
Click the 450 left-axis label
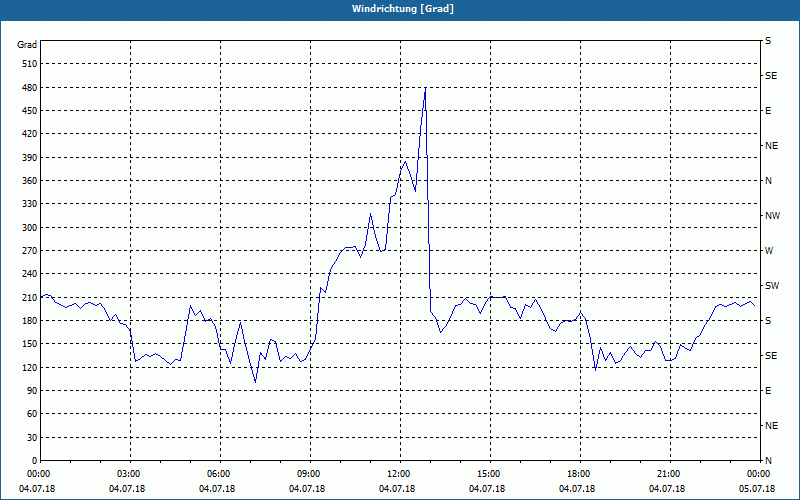pos(30,111)
